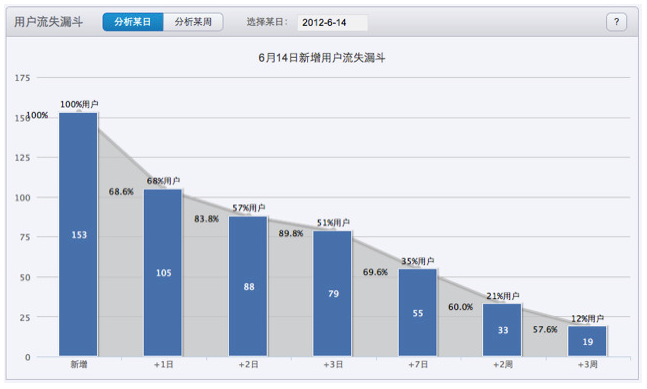
Task: Click the 57%用户 label
Action: 249,208
